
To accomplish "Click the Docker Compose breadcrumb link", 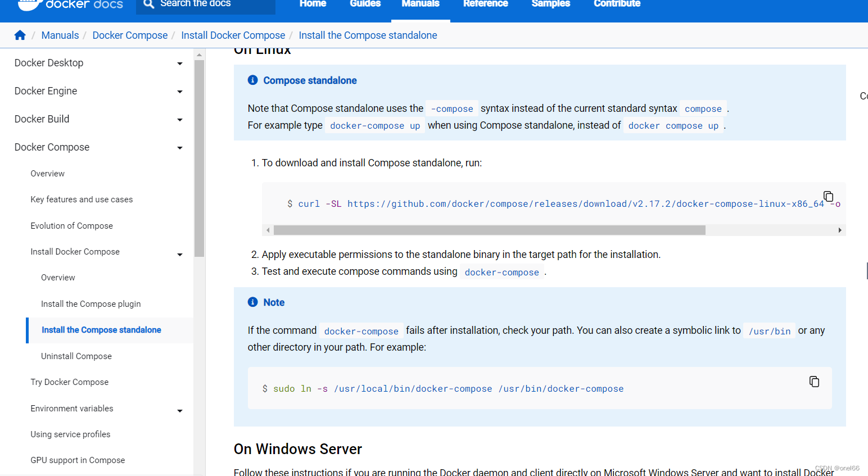I will click(130, 35).
